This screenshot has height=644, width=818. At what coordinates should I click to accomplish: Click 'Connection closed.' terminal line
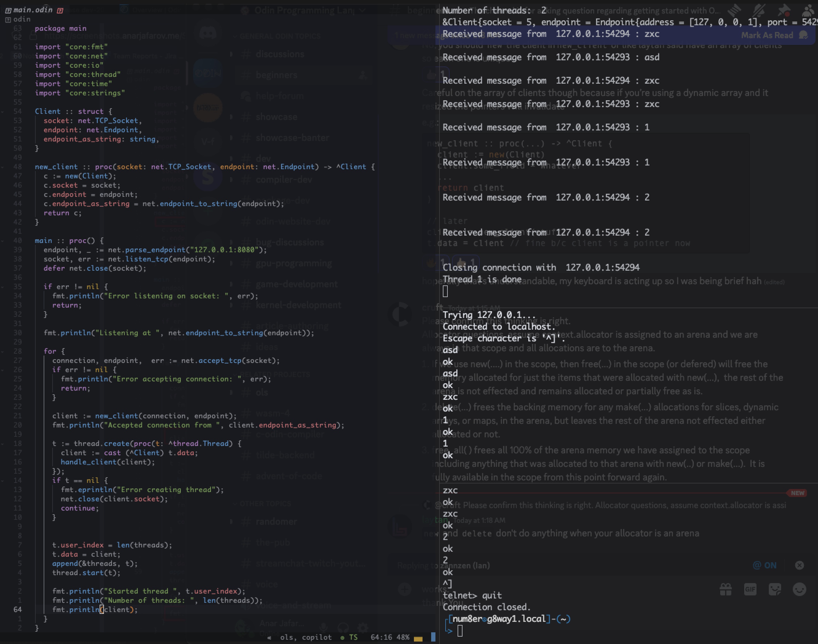[x=487, y=607]
